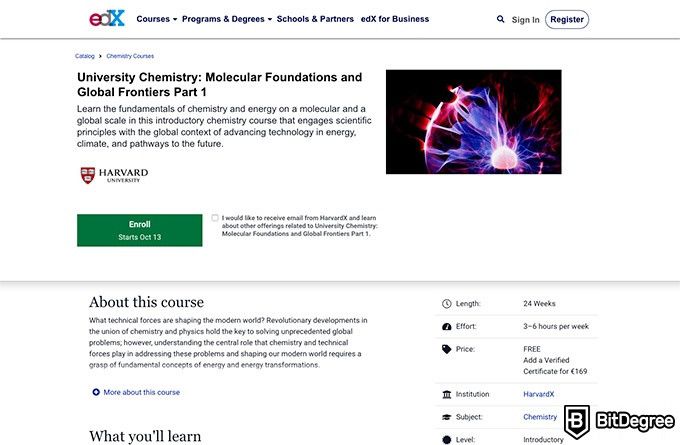This screenshot has height=445, width=680.
Task: Open Schools & Partners menu item
Action: 315,19
